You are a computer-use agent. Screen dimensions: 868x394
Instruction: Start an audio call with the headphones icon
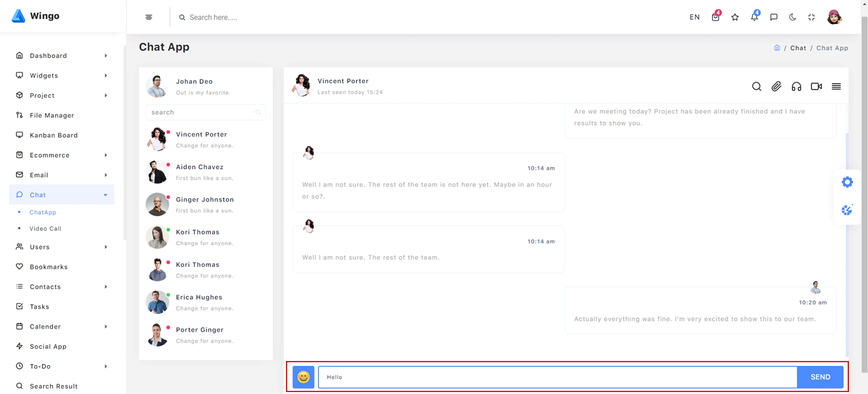point(796,86)
